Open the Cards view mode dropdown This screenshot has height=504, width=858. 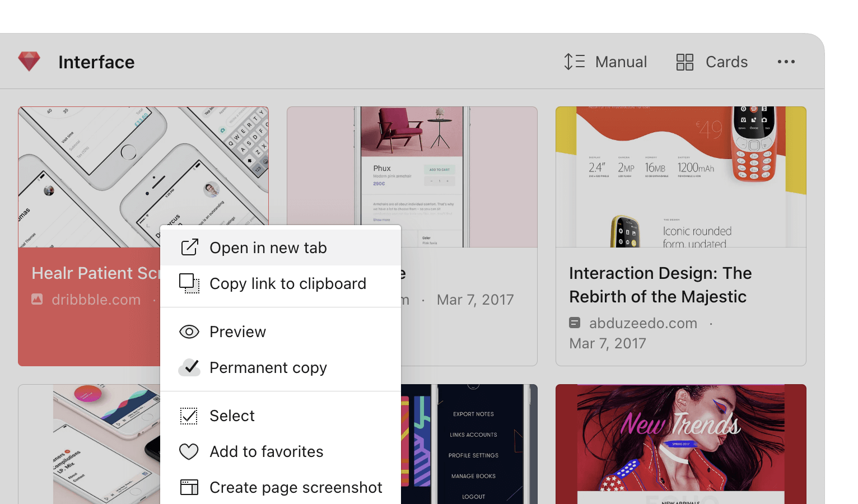click(712, 62)
